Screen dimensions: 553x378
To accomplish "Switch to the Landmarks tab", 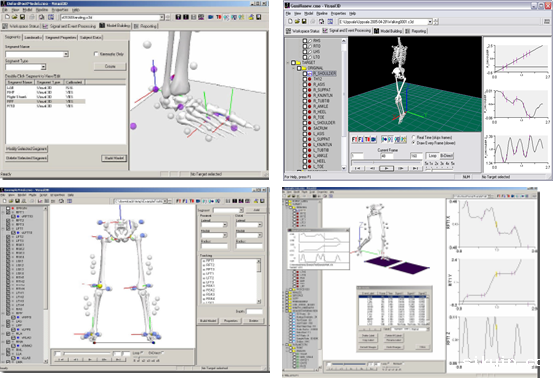I will pos(33,37).
